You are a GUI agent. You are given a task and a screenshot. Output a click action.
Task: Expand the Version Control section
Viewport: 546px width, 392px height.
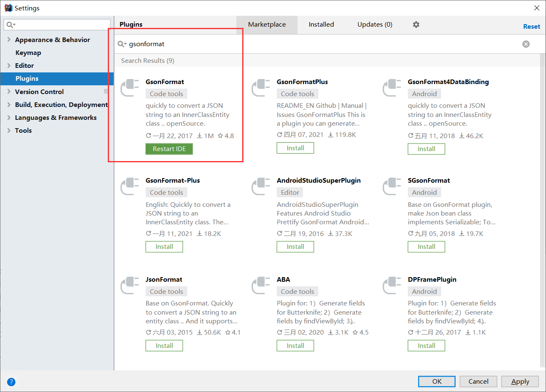tap(9, 92)
